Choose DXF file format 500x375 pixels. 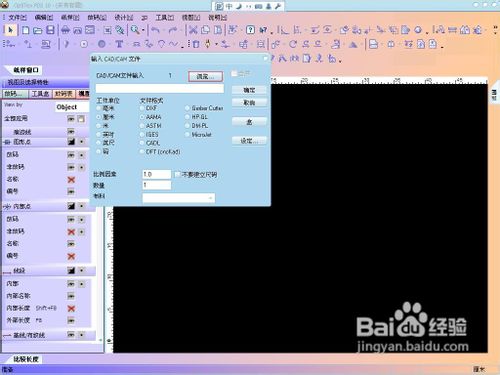pyautogui.click(x=142, y=108)
